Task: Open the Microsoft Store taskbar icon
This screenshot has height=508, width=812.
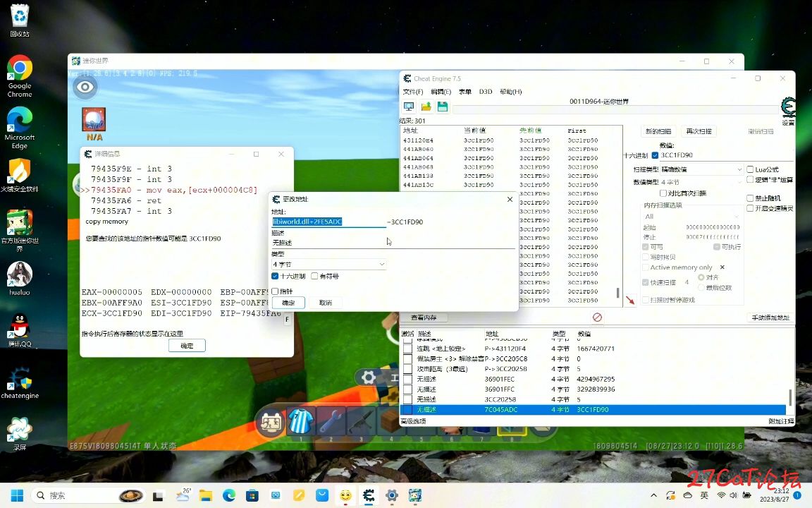Action: (252, 495)
